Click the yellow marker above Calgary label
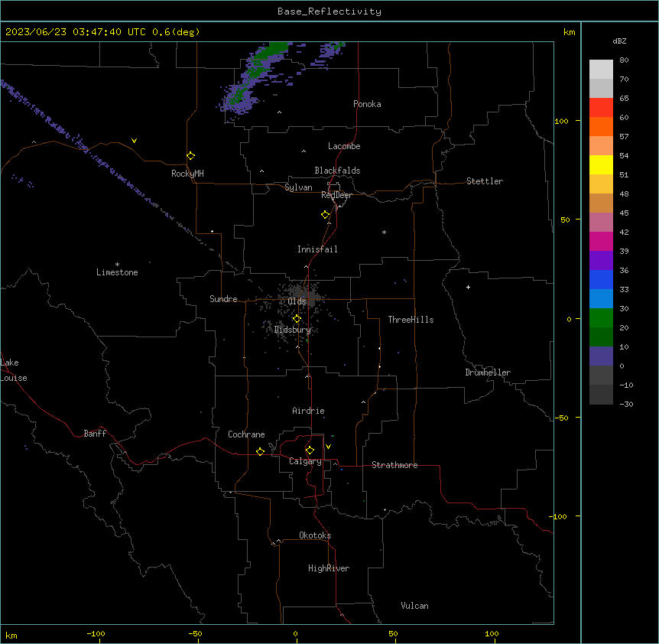 pyautogui.click(x=310, y=450)
